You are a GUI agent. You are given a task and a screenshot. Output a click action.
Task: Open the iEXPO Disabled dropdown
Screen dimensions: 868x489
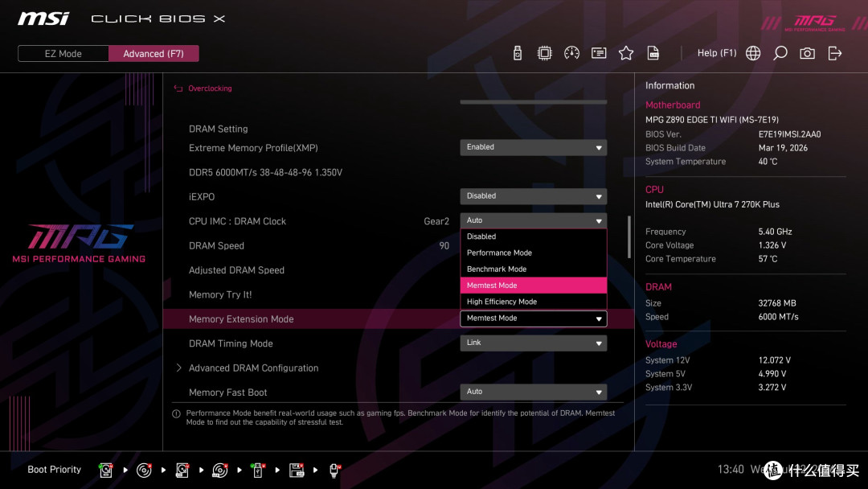coord(533,196)
